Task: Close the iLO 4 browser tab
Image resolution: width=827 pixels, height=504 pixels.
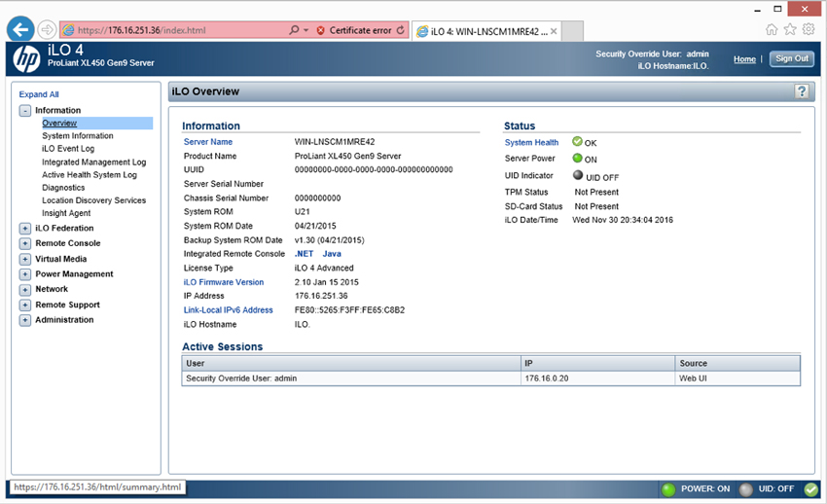Action: [x=554, y=31]
